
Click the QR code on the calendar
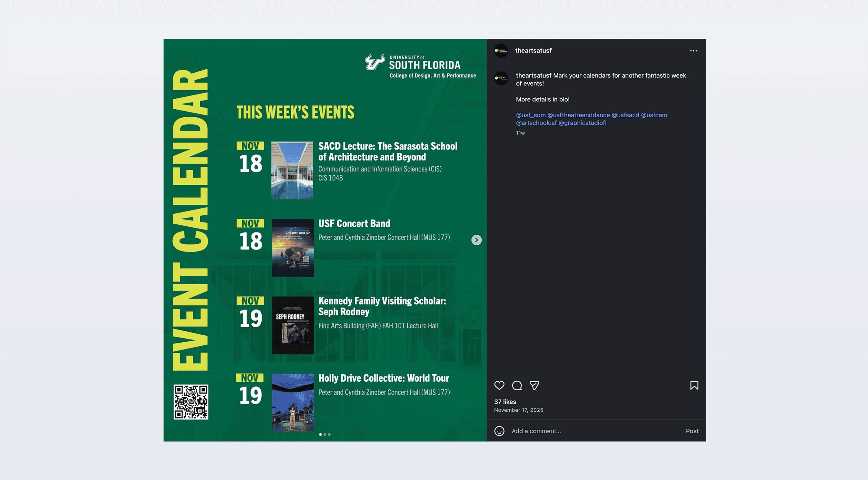(191, 402)
